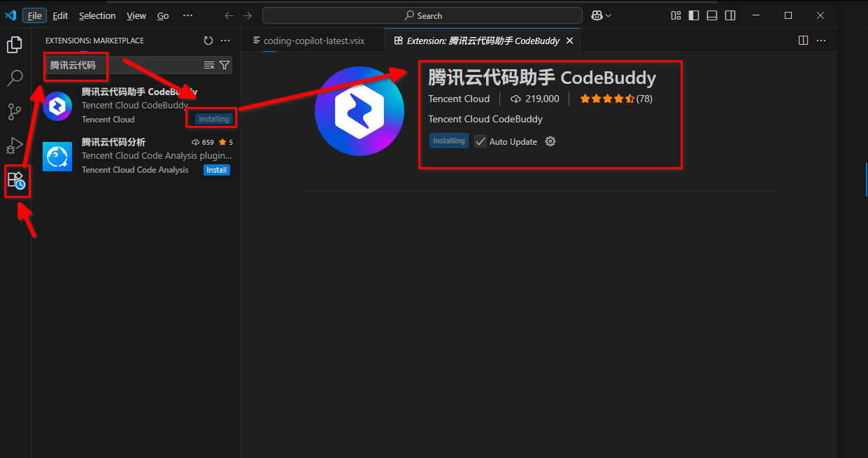Click the CodeBuddy manage gear icon
868x458 pixels.
(550, 141)
